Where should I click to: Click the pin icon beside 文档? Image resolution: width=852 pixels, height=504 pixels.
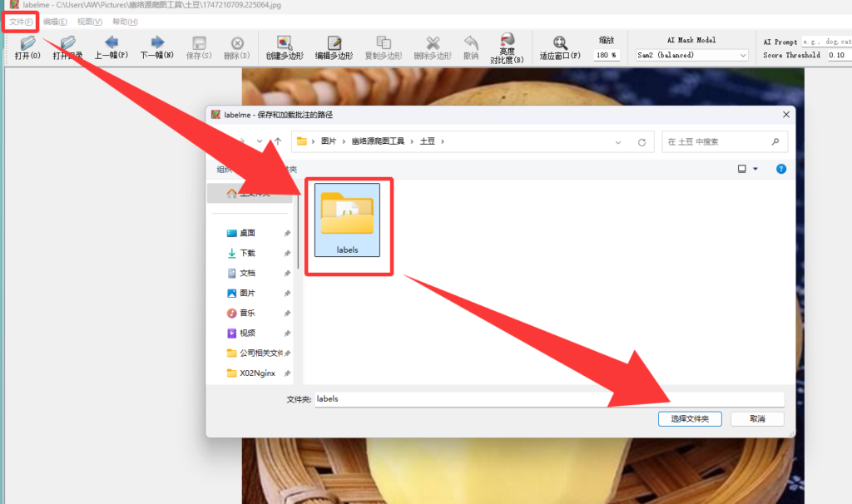pyautogui.click(x=287, y=274)
